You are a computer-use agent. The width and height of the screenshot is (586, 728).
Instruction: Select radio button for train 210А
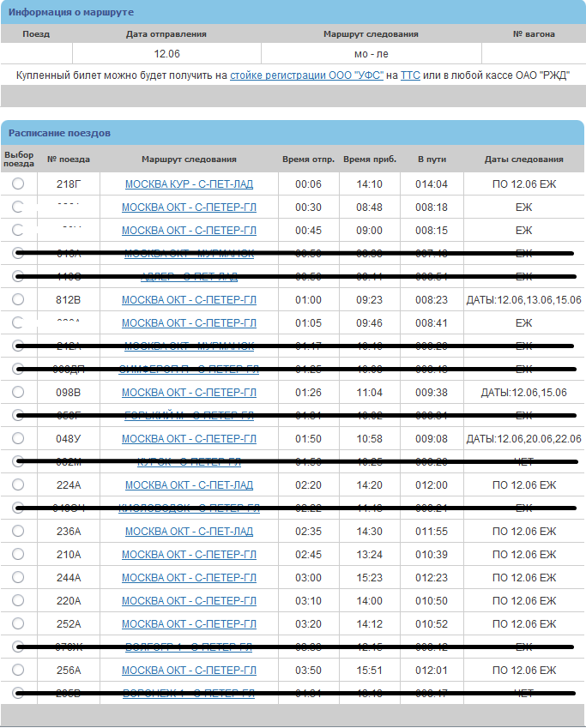pyautogui.click(x=18, y=554)
